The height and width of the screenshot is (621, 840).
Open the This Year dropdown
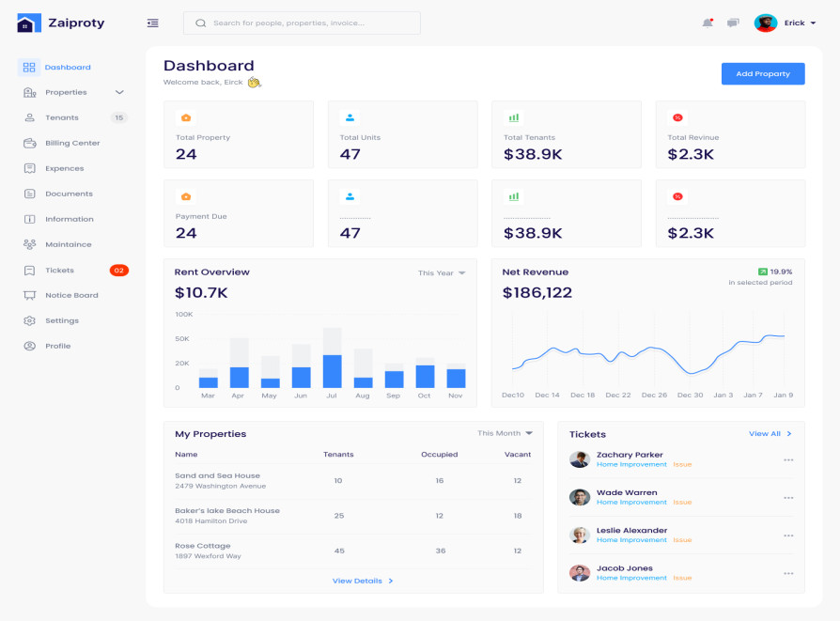tap(442, 273)
